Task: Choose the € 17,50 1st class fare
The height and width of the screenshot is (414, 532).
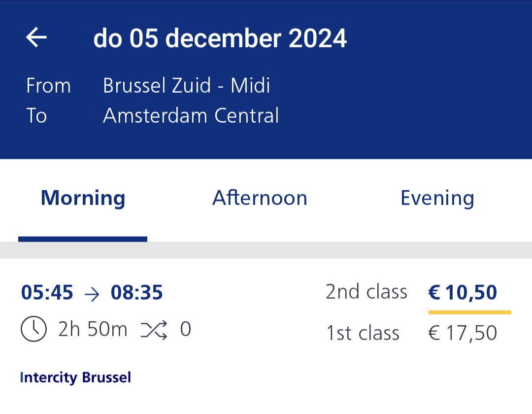Action: click(x=463, y=333)
